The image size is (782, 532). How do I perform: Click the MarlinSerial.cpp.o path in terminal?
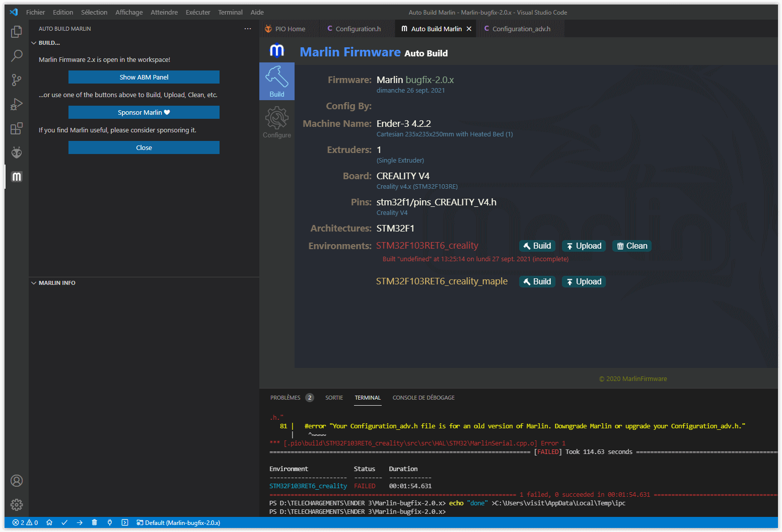(x=410, y=443)
